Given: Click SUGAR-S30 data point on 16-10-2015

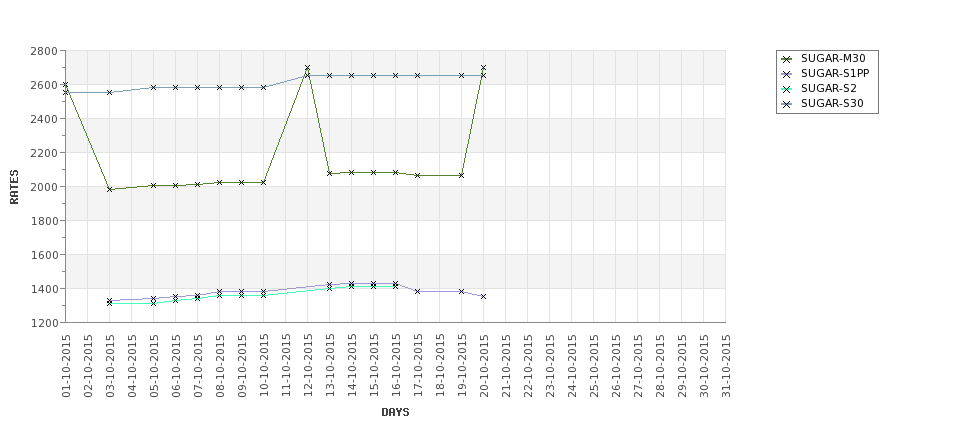Looking at the screenshot, I should click(395, 75).
